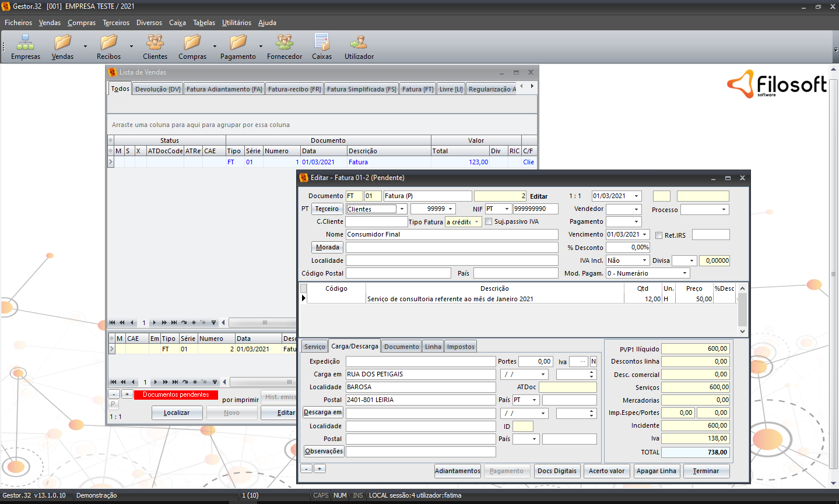Open the Tipo Fatura dropdown
The width and height of the screenshot is (839, 504).
pos(476,222)
